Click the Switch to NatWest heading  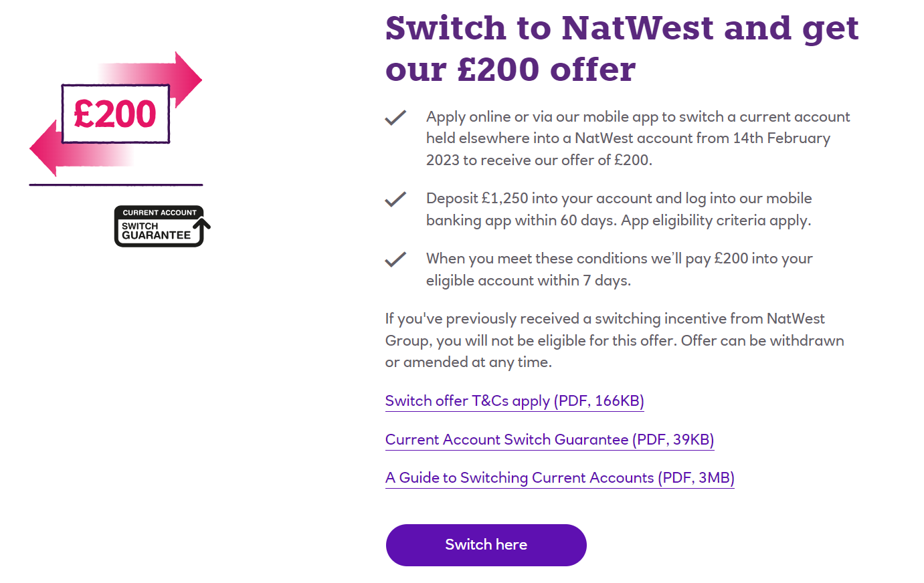click(622, 49)
